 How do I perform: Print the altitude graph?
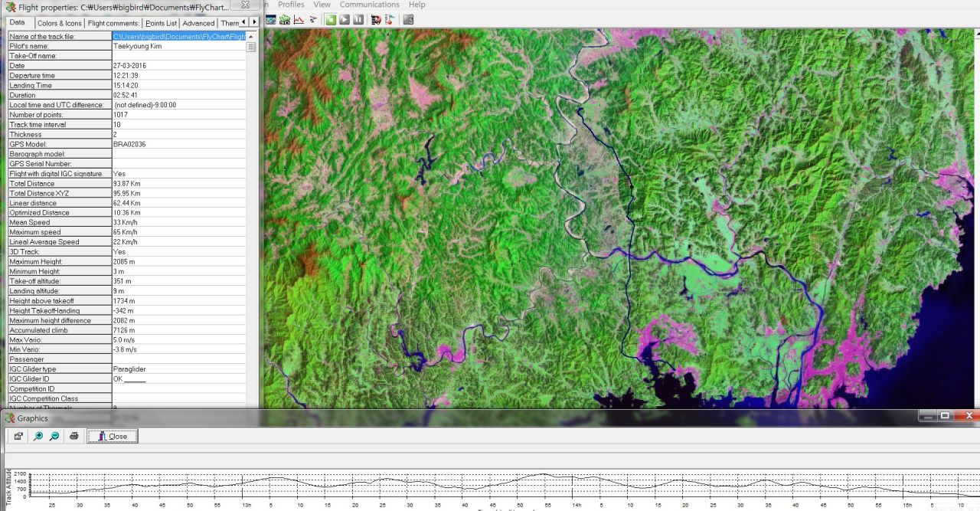(x=73, y=436)
